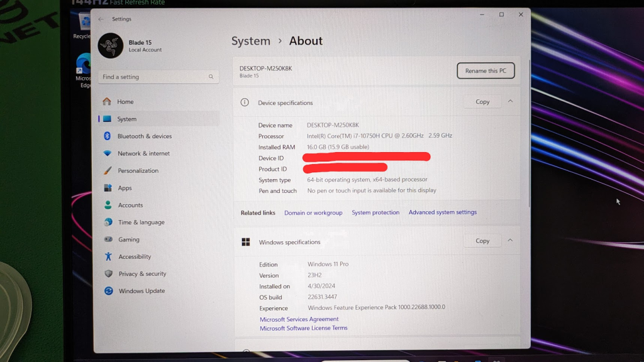The image size is (644, 362).
Task: Click the installed on 4/30/2024 value
Action: coord(321,286)
